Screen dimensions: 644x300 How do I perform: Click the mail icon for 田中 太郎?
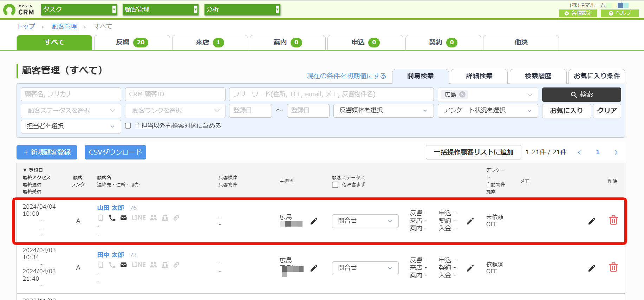pos(124,265)
